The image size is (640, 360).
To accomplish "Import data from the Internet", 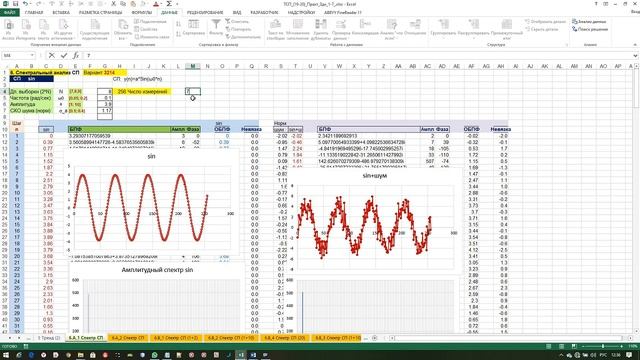I will click(x=26, y=30).
